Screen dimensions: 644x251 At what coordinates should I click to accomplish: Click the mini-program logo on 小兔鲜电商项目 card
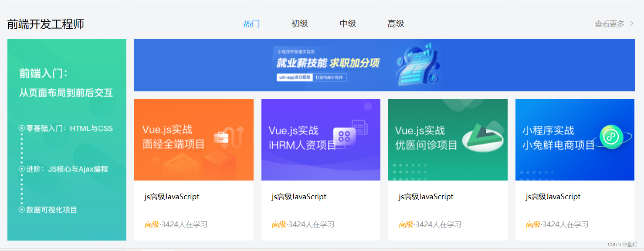click(611, 137)
